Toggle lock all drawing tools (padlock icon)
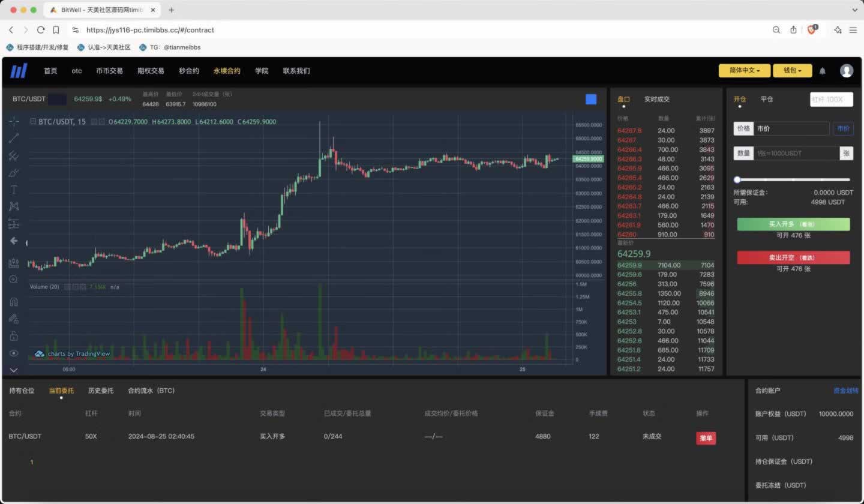The image size is (864, 504). pos(14,336)
